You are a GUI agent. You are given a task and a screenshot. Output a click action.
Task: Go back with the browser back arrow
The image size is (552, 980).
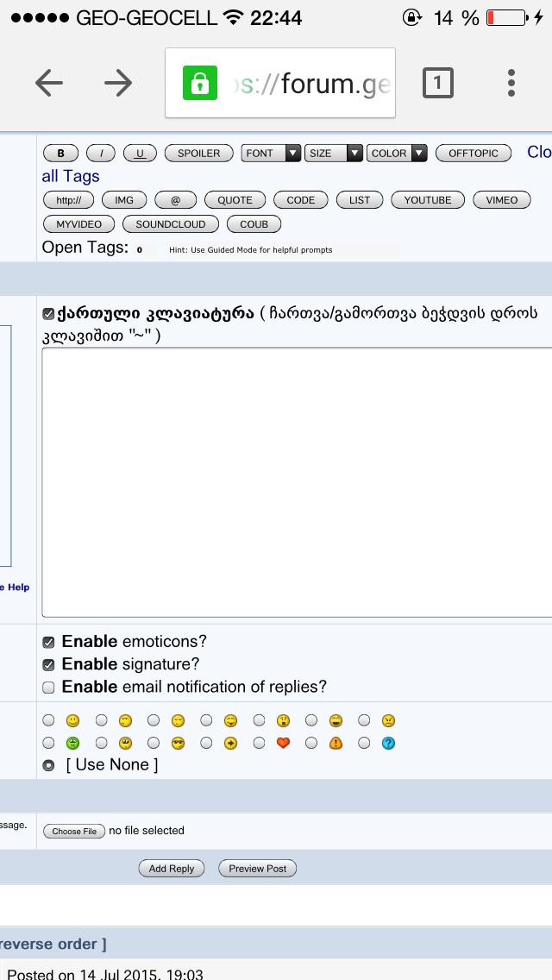click(49, 83)
